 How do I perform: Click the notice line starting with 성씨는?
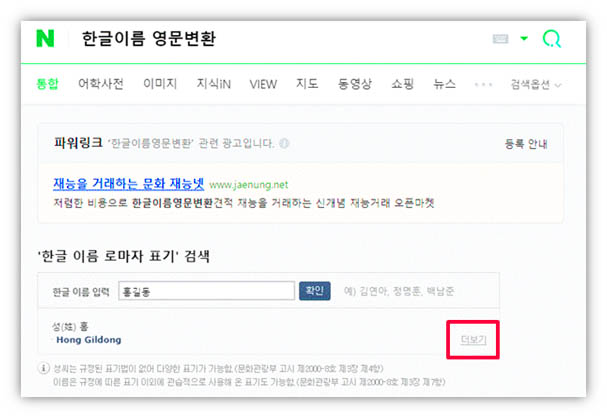click(218, 368)
